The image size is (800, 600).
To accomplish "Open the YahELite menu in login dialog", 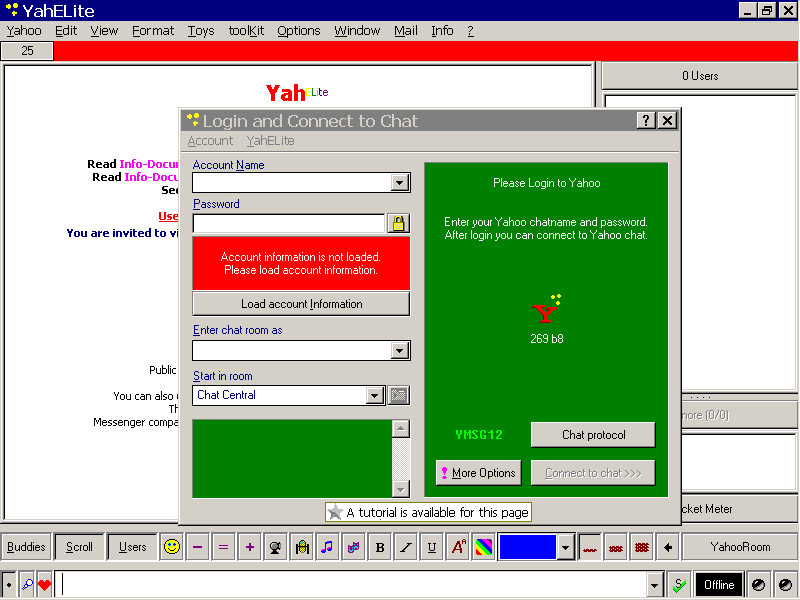I will point(270,141).
